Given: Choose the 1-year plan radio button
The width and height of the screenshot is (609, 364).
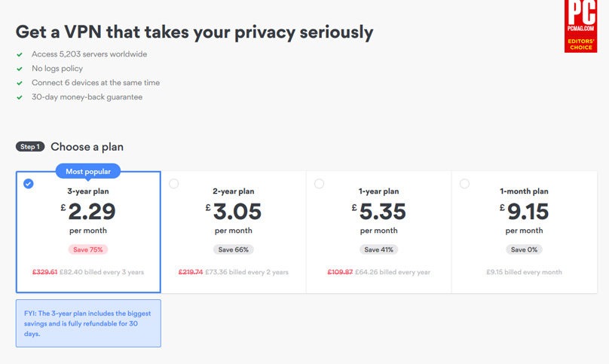Looking at the screenshot, I should [319, 184].
